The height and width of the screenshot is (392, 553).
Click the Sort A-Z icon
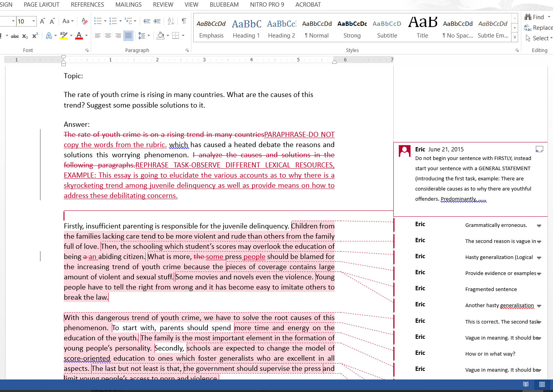coord(171,21)
